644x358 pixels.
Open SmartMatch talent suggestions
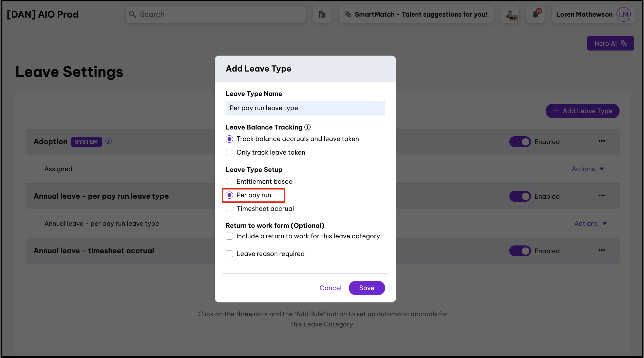[x=416, y=15]
